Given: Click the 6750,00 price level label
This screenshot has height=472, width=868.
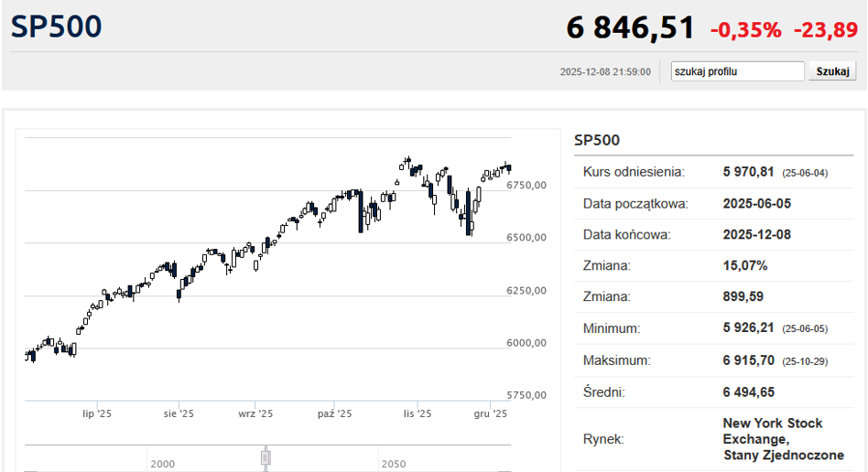Looking at the screenshot, I should pos(526,185).
